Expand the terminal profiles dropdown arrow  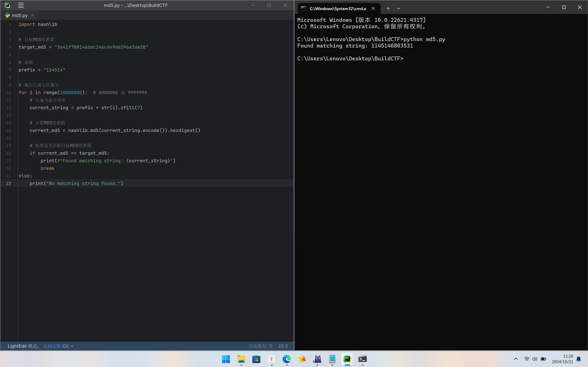(x=398, y=8)
